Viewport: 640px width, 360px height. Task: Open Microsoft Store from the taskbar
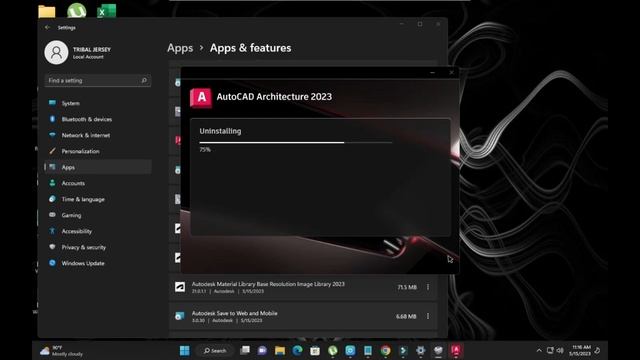[315, 351]
